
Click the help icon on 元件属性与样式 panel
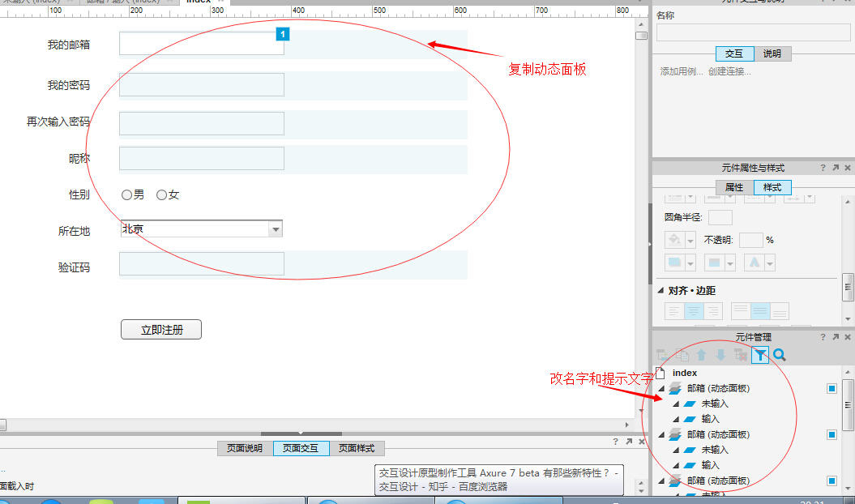pyautogui.click(x=823, y=168)
